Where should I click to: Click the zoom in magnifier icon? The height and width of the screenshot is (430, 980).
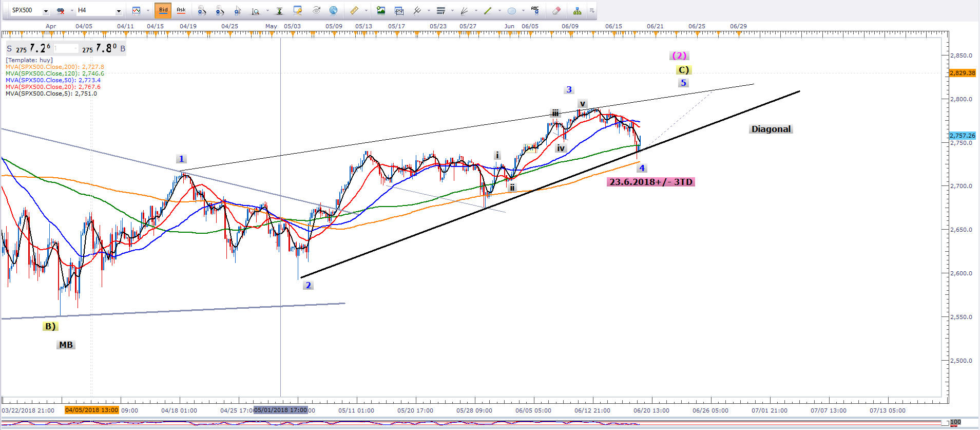202,10
